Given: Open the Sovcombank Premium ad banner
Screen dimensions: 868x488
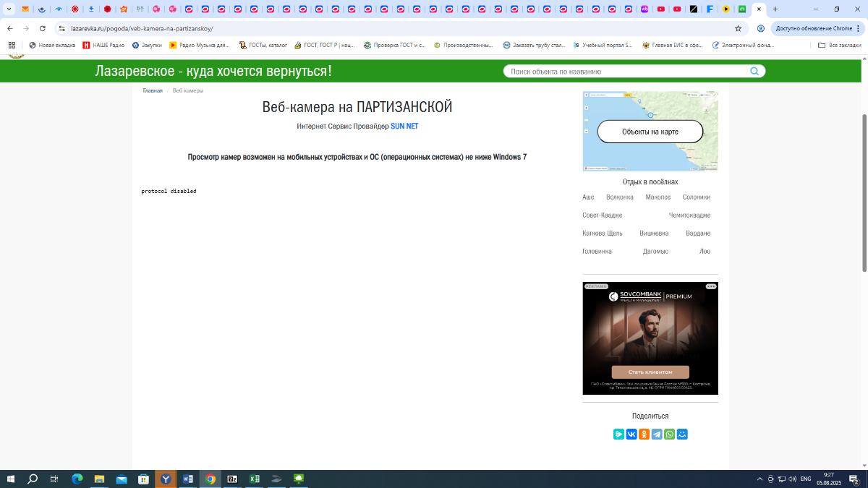Looking at the screenshot, I should click(650, 338).
